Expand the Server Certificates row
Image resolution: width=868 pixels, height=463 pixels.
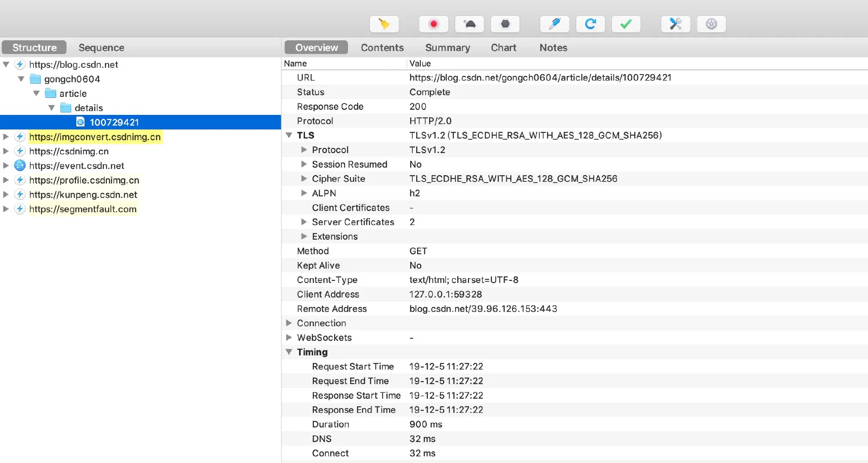(x=304, y=222)
